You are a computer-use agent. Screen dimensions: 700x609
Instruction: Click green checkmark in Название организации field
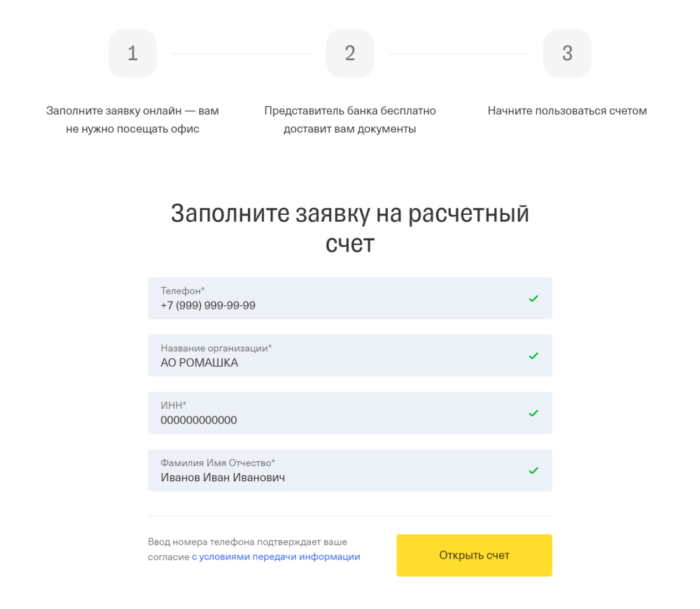[x=533, y=356]
